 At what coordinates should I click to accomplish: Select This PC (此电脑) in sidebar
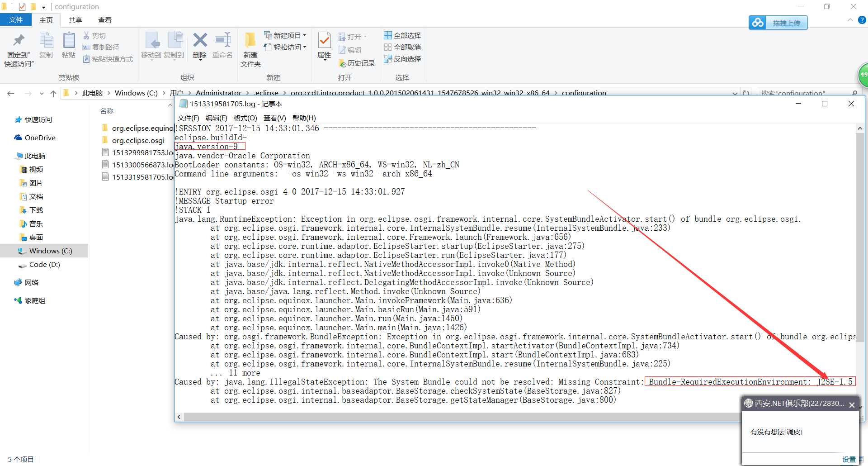click(30, 156)
